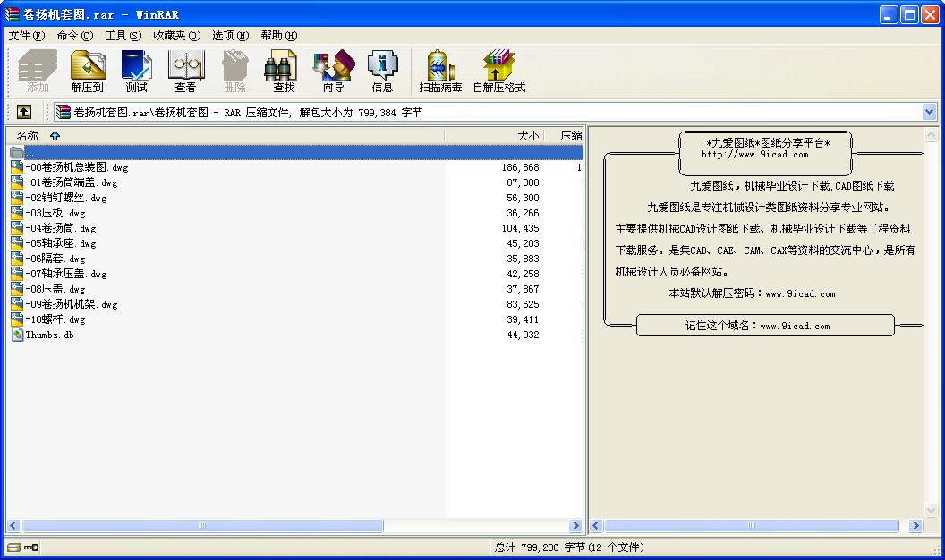Viewport: 945px width, 560px height.
Task: Click the dwg icon of -00卷扬机总装图.dwg
Action: tap(17, 166)
